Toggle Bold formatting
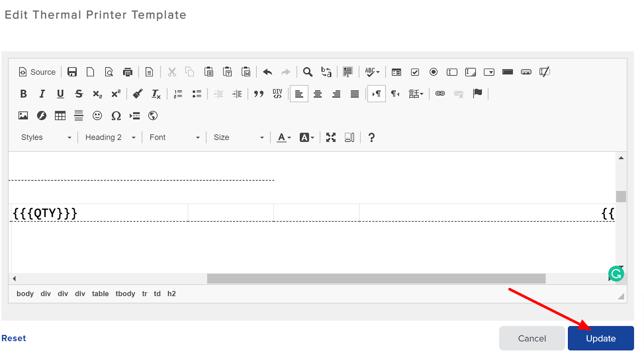This screenshot has width=644, height=364. click(23, 94)
